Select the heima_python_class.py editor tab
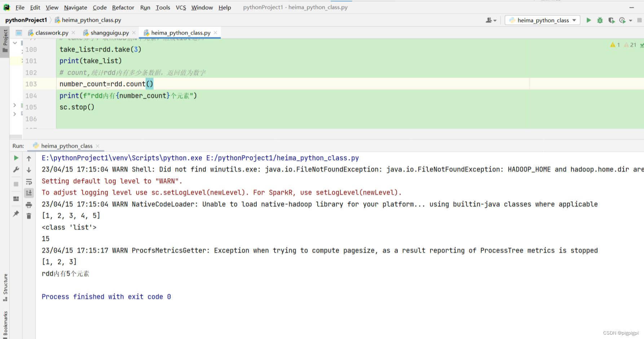Viewport: 644px width, 339px height. pos(181,33)
